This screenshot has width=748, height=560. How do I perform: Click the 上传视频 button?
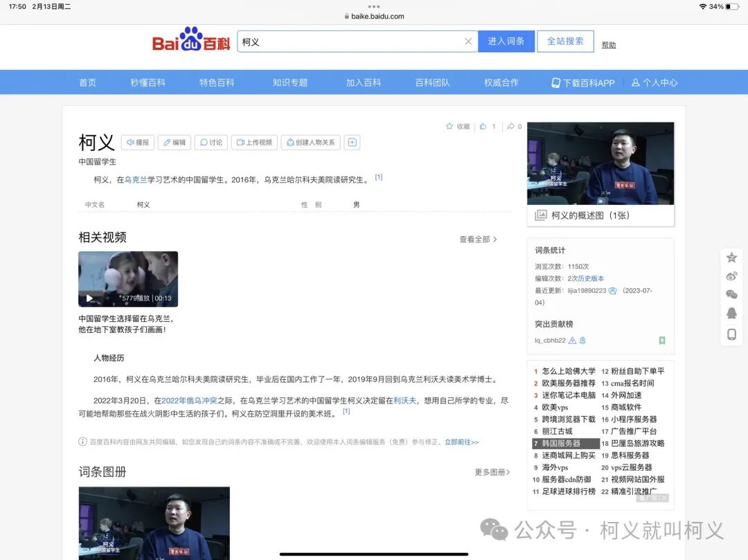click(254, 142)
